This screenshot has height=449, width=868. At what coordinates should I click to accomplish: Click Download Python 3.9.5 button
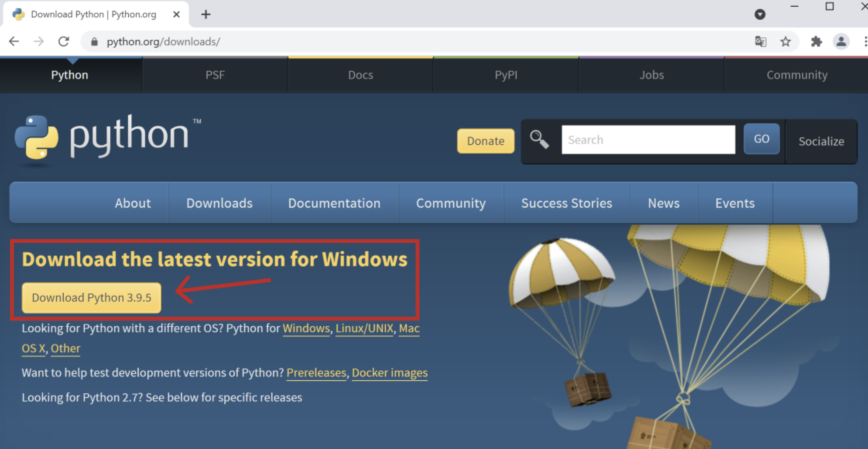click(x=91, y=298)
